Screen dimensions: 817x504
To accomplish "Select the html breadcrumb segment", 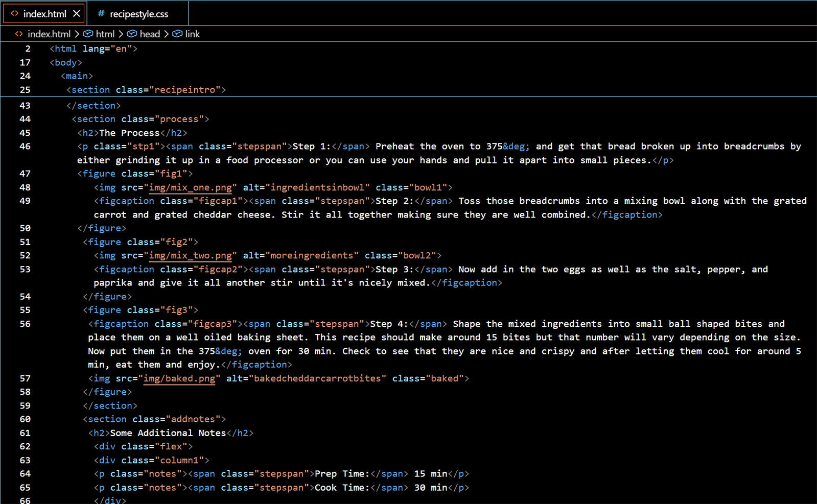I will (x=105, y=34).
